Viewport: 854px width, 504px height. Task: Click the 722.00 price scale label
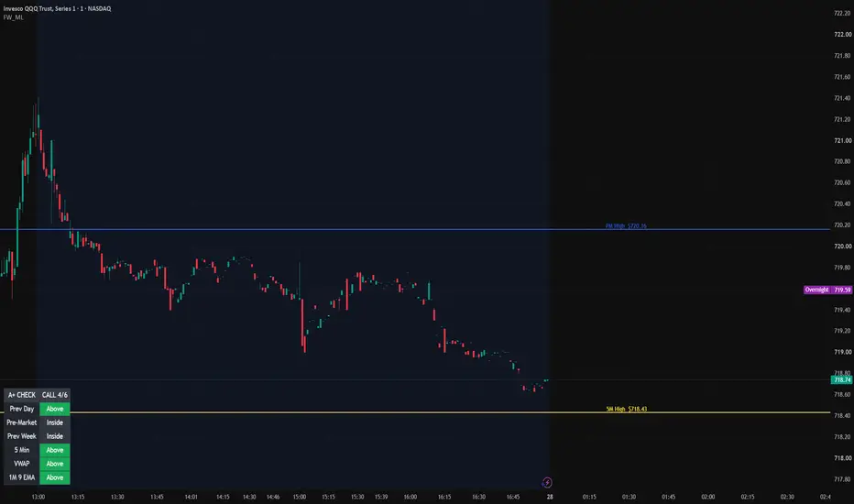tap(842, 34)
